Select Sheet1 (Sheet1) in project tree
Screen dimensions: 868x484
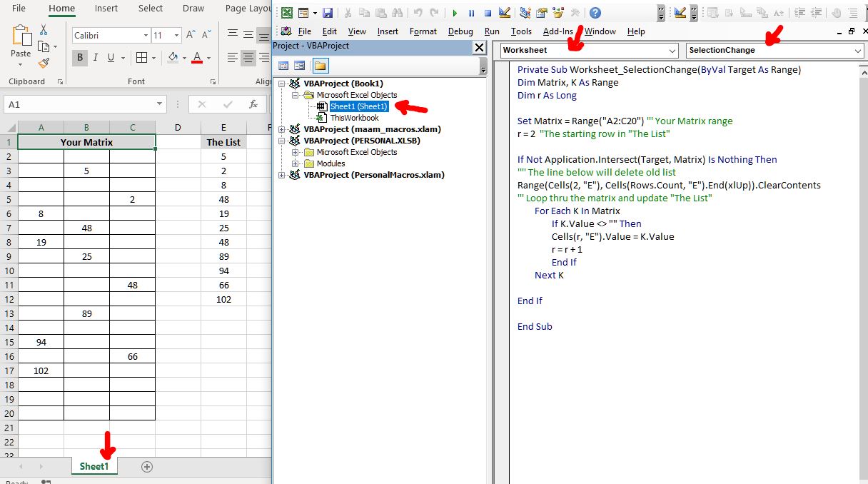point(358,106)
